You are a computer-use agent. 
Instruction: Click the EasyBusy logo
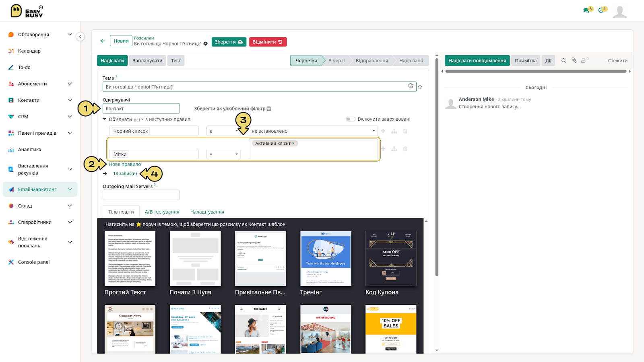tap(27, 11)
